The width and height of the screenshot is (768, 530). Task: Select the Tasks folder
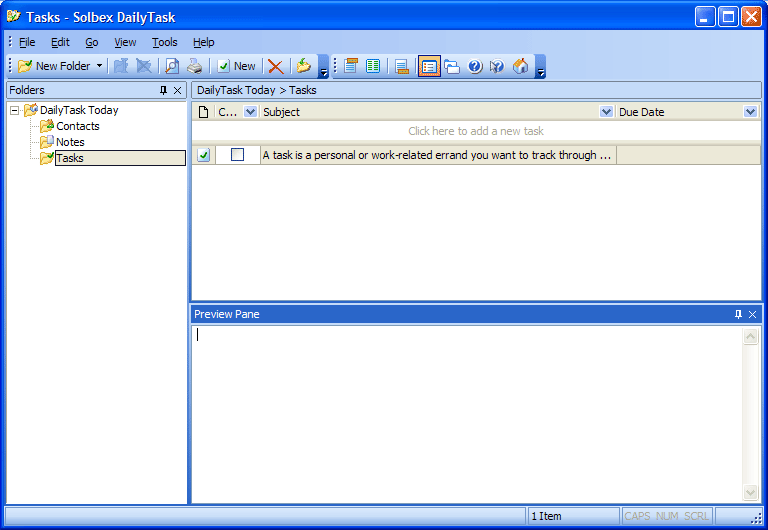[120, 158]
